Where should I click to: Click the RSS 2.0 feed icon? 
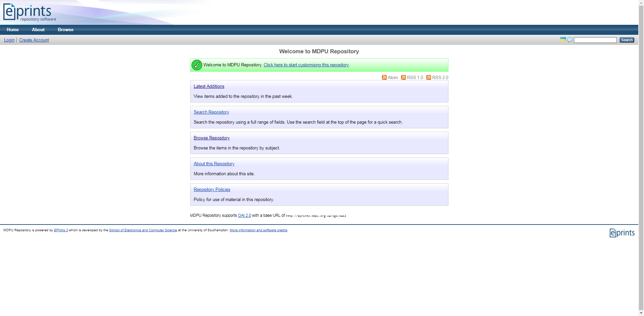(429, 77)
